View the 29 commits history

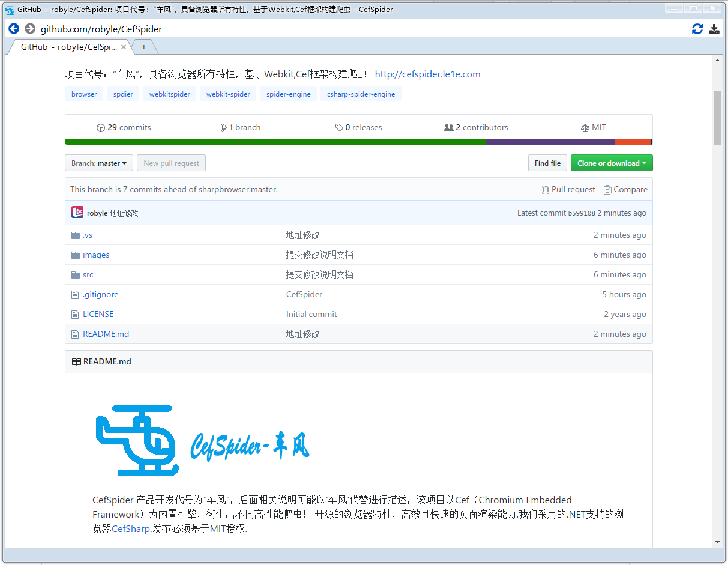tap(124, 127)
